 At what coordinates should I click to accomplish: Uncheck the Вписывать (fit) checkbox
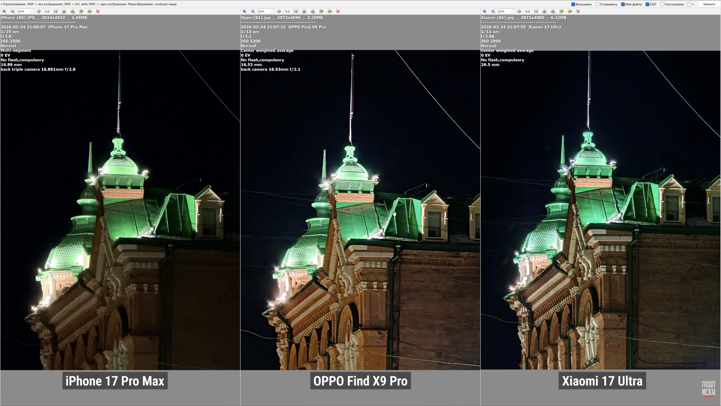(573, 4)
